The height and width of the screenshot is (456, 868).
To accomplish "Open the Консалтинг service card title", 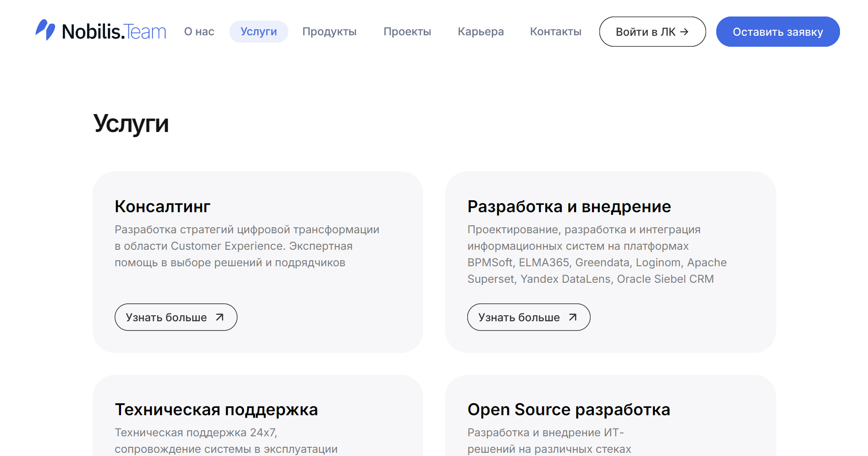I will (x=162, y=206).
